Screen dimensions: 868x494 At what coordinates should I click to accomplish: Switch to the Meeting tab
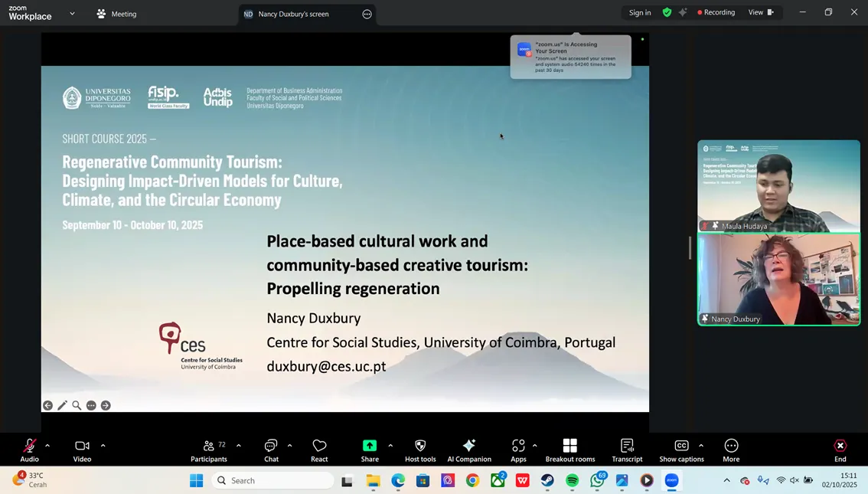(x=116, y=14)
